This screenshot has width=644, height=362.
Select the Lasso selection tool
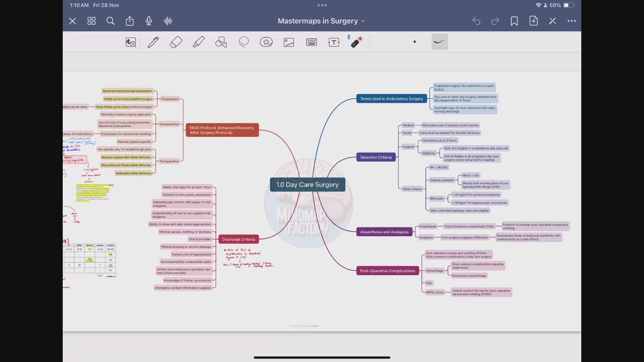click(244, 42)
